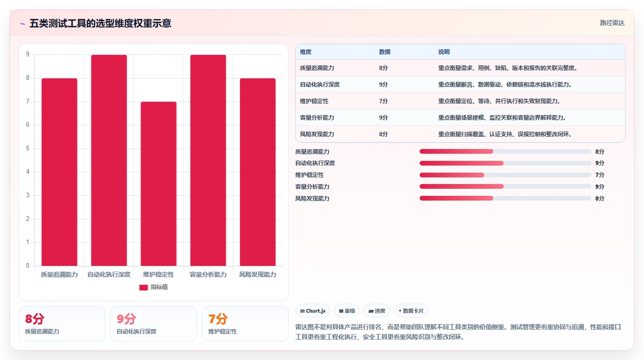Open the 8分 质量追溯能力 data card
This screenshot has width=644, height=360.
tap(62, 324)
